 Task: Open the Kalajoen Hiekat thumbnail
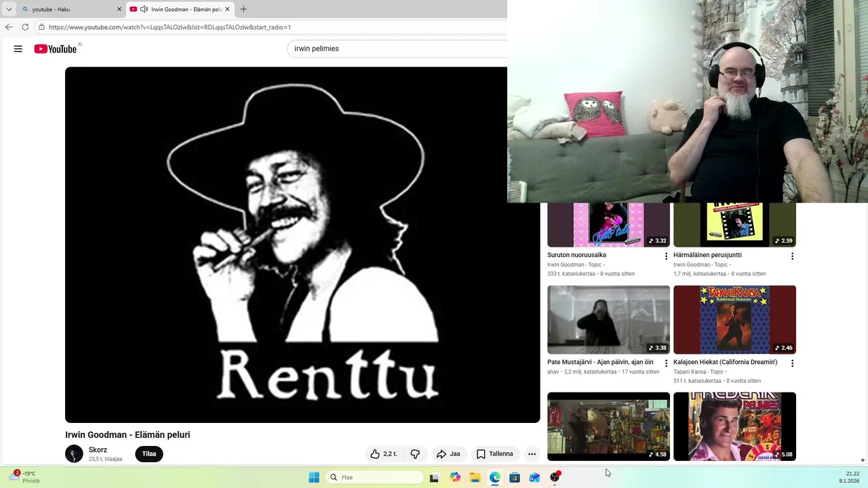pyautogui.click(x=734, y=320)
